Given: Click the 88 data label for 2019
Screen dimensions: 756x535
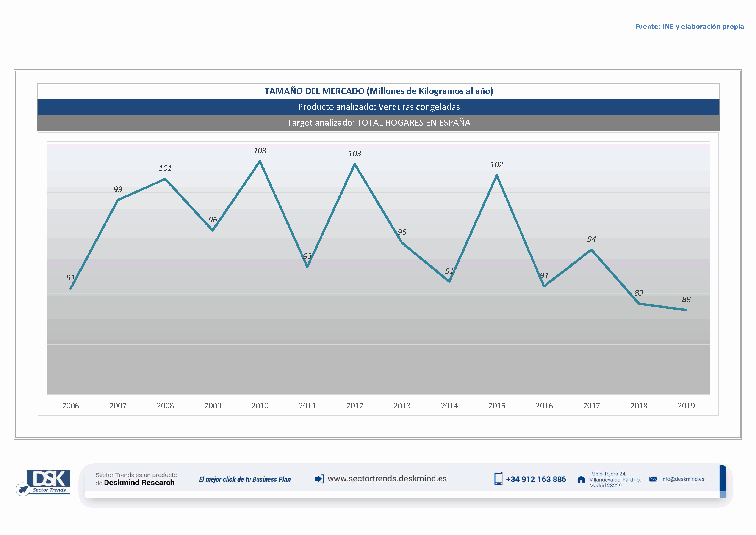Looking at the screenshot, I should (686, 299).
